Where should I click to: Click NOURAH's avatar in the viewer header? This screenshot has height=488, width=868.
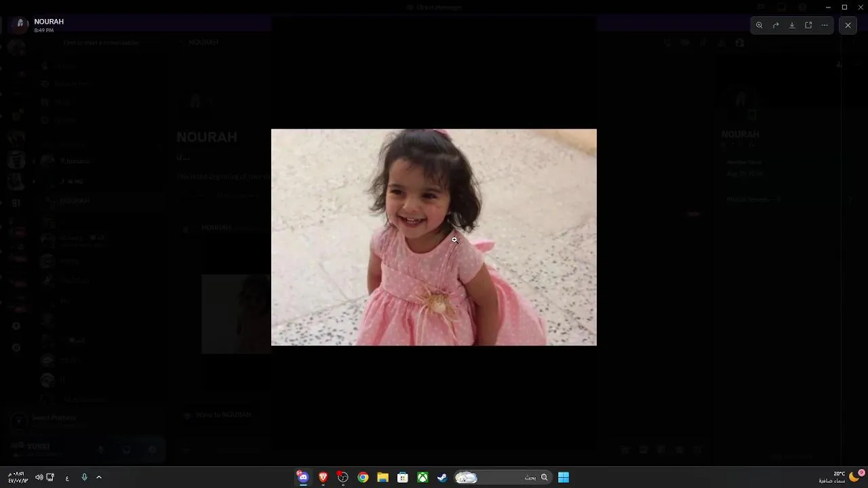[20, 24]
